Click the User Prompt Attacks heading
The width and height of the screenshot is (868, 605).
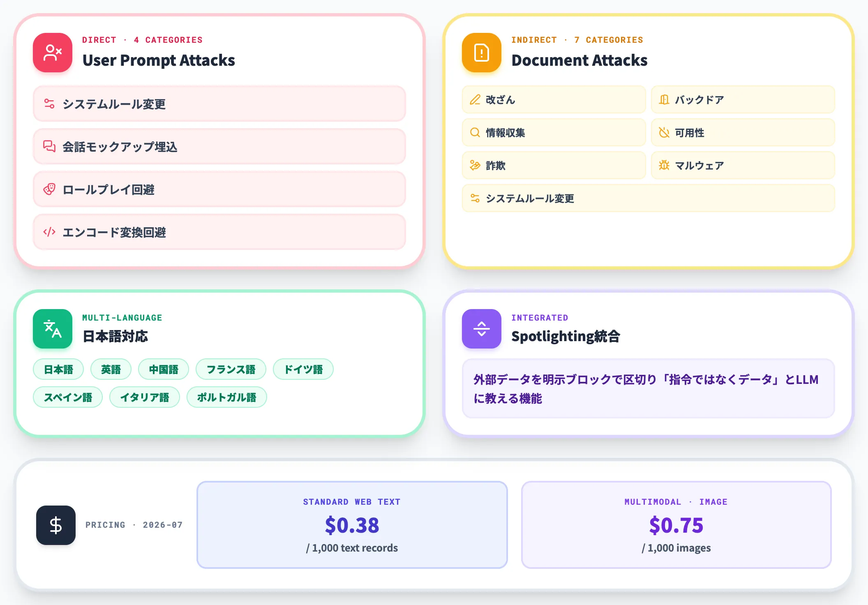(159, 60)
